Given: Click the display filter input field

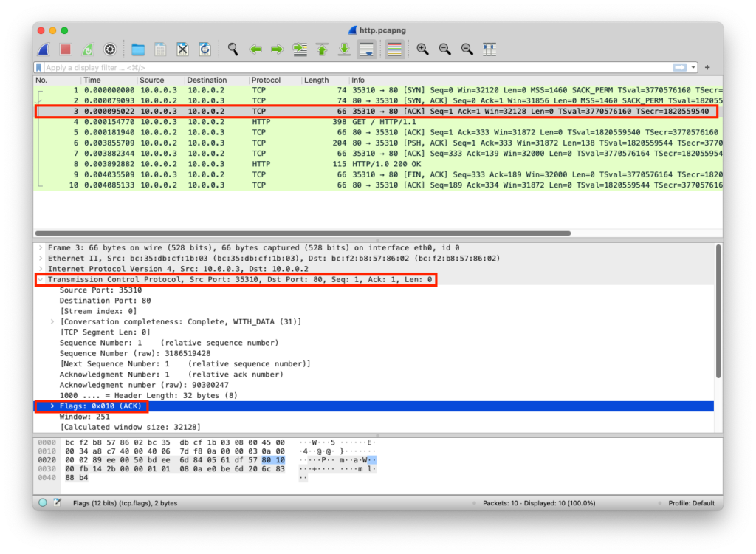Looking at the screenshot, I should tap(354, 67).
